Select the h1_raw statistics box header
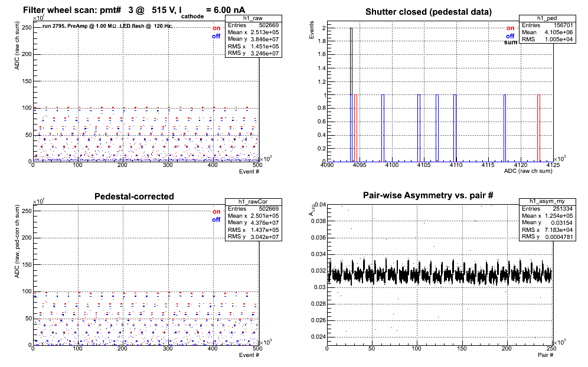The height and width of the screenshot is (367, 588). (x=253, y=18)
